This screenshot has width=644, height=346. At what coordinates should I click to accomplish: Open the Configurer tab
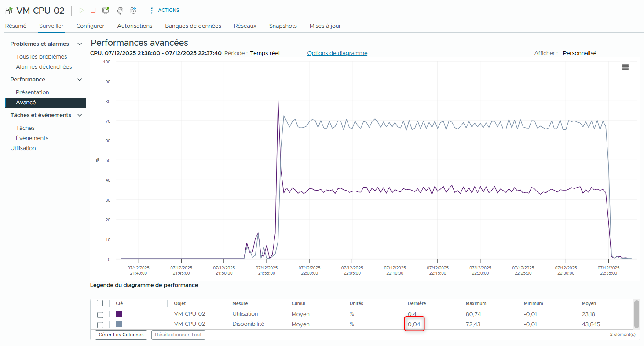pos(90,26)
